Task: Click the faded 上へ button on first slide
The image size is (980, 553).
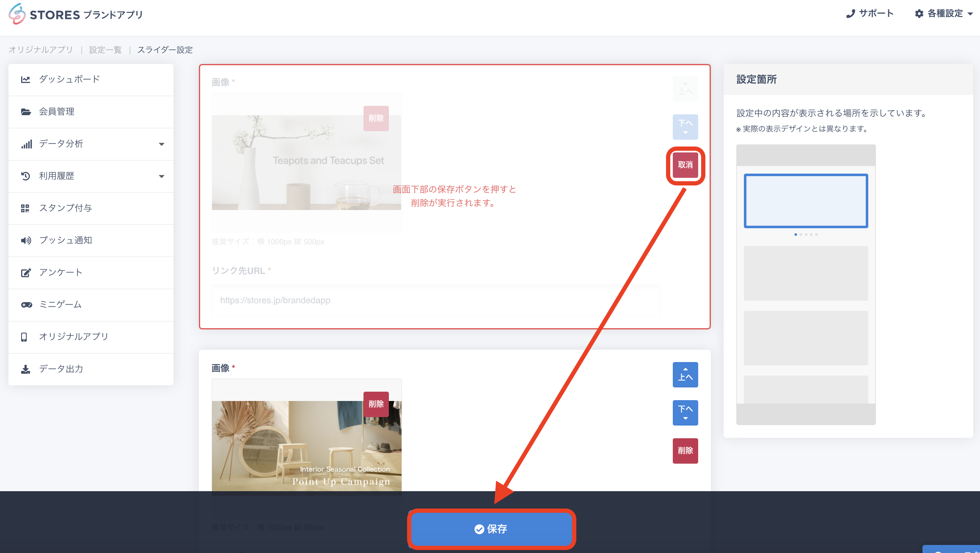Action: 685,89
